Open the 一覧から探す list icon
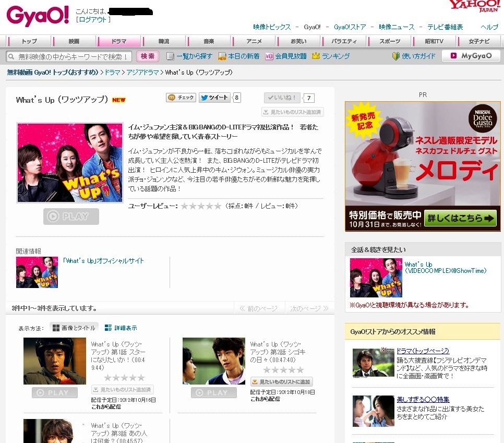The width and height of the screenshot is (504, 443). pyautogui.click(x=170, y=56)
